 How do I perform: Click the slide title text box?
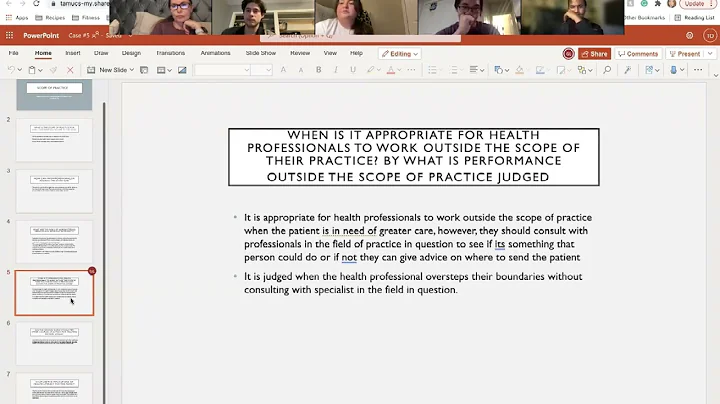tap(414, 157)
